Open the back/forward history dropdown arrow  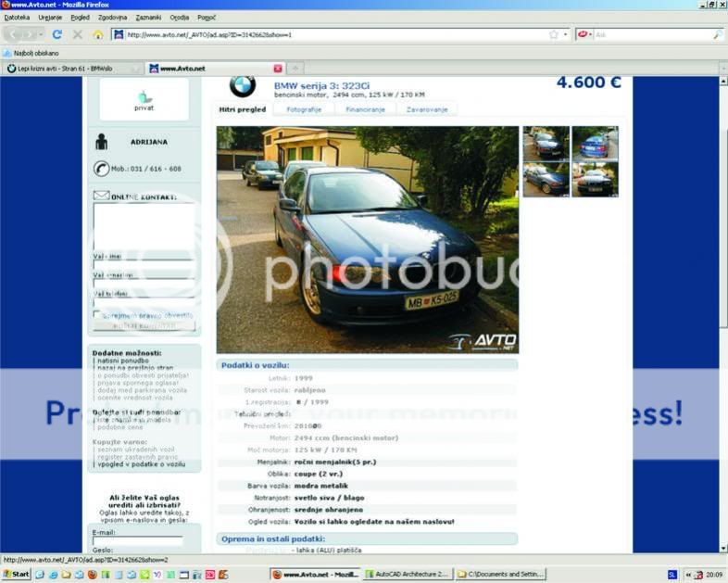[x=41, y=34]
